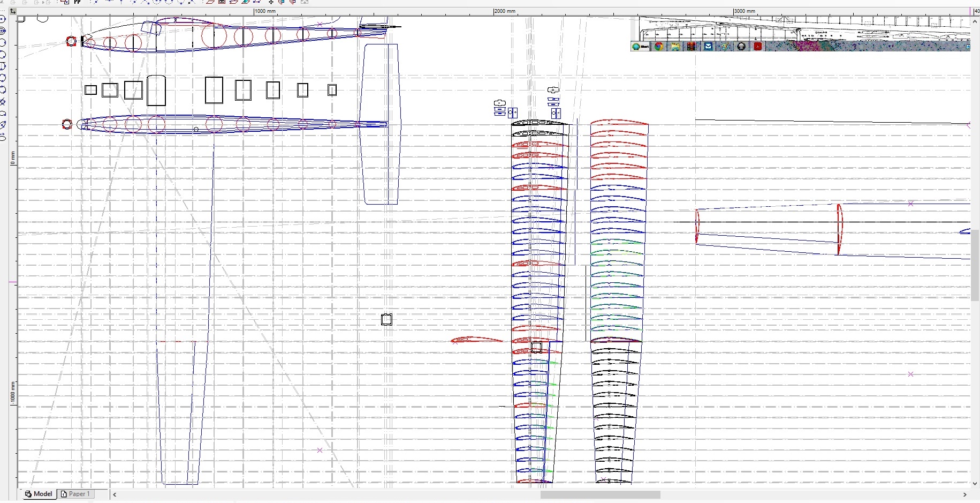
Task: Select the concentric double-circle tool in left toolbar
Action: pos(3,31)
